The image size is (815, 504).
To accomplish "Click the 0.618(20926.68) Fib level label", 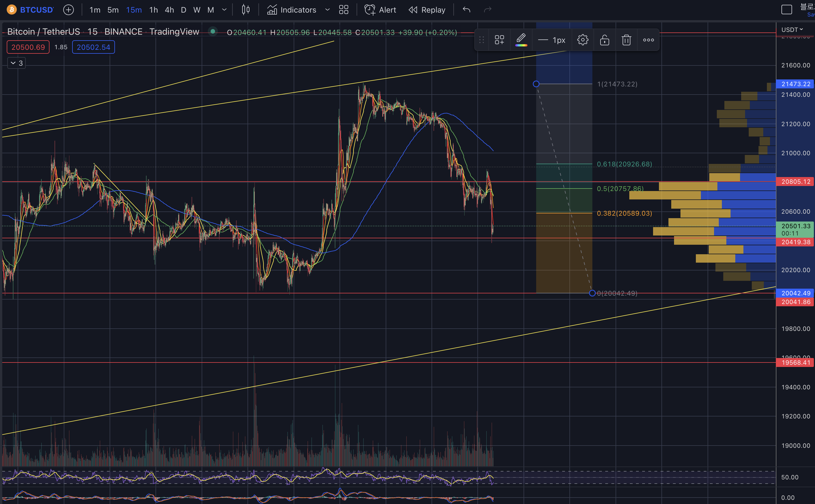I will click(624, 164).
